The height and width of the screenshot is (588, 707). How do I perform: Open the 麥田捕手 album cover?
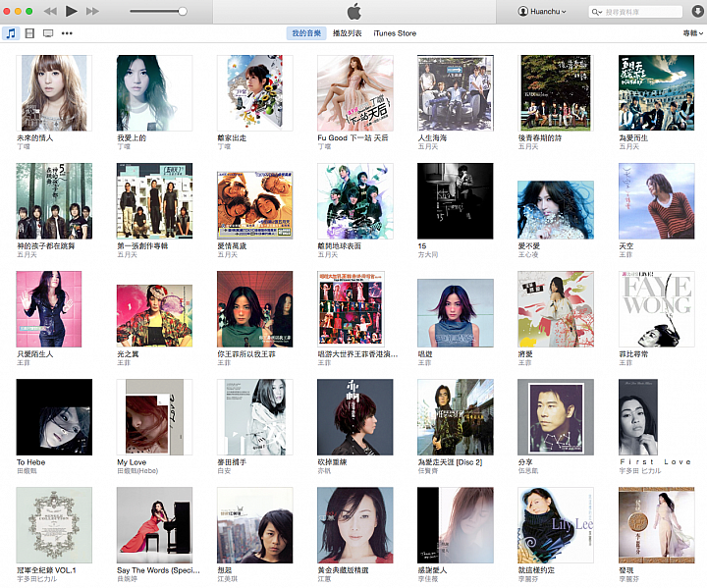coord(254,417)
